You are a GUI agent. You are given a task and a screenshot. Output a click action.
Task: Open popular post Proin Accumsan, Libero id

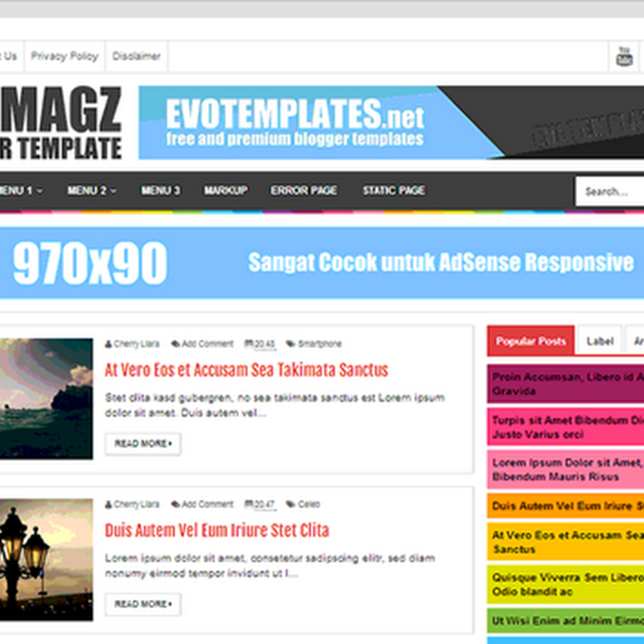tap(566, 384)
